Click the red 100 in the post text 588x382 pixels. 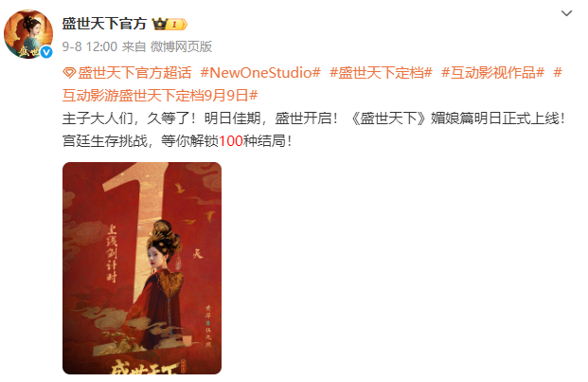point(231,141)
